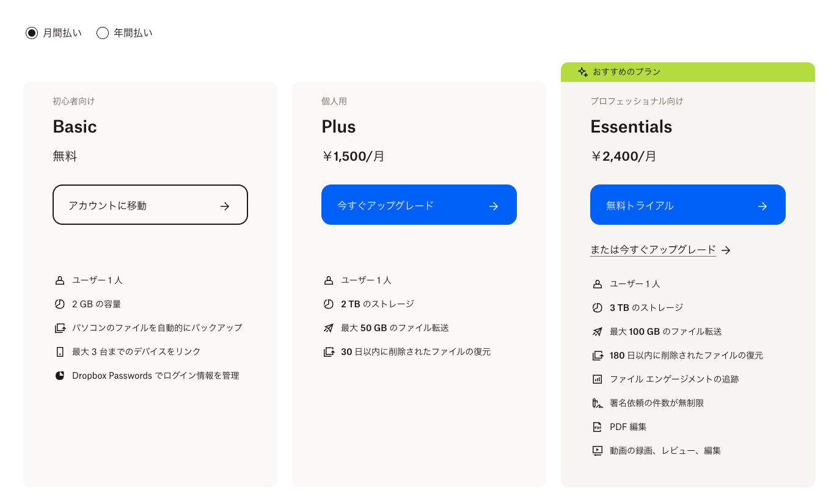Start the 無料トライアル for Essentials
Screen dimensions: 834x504
click(x=688, y=205)
